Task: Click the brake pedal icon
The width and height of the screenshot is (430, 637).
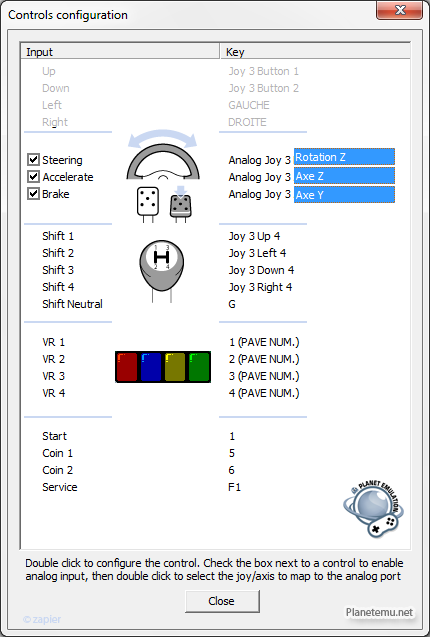Action: (147, 204)
